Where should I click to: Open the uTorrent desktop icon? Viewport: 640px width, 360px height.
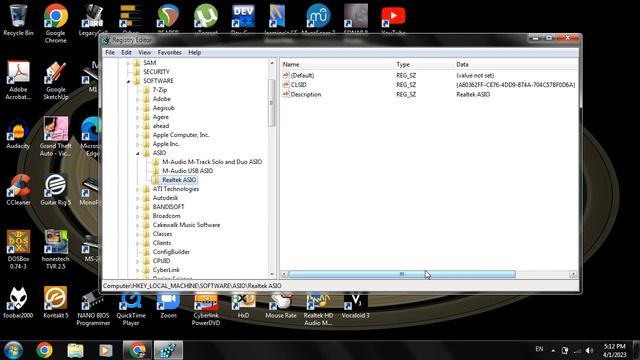click(x=206, y=17)
